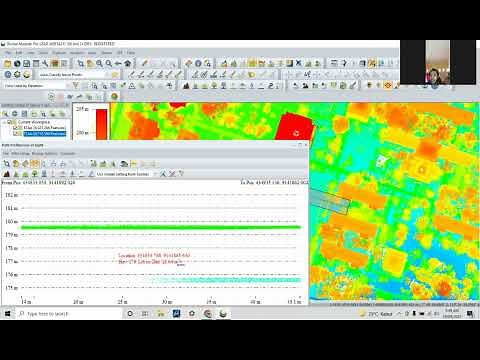Viewport: 480px width, 360px height.
Task: Open the File menu in Path Profile window
Action: tap(5, 154)
